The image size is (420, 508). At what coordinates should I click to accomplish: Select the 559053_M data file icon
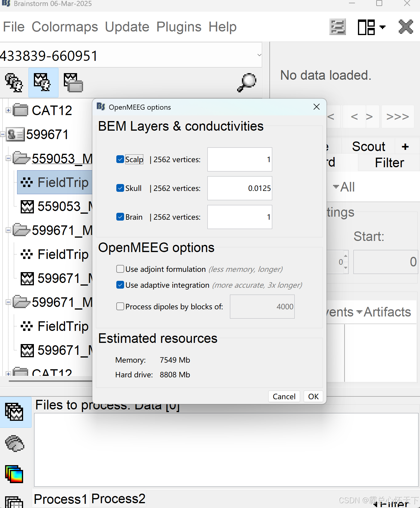pyautogui.click(x=27, y=206)
